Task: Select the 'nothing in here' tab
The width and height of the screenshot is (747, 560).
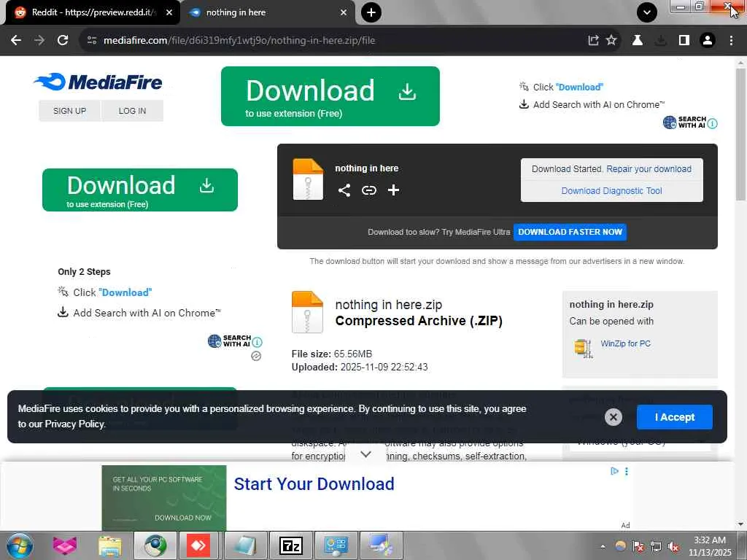Action: (x=267, y=12)
